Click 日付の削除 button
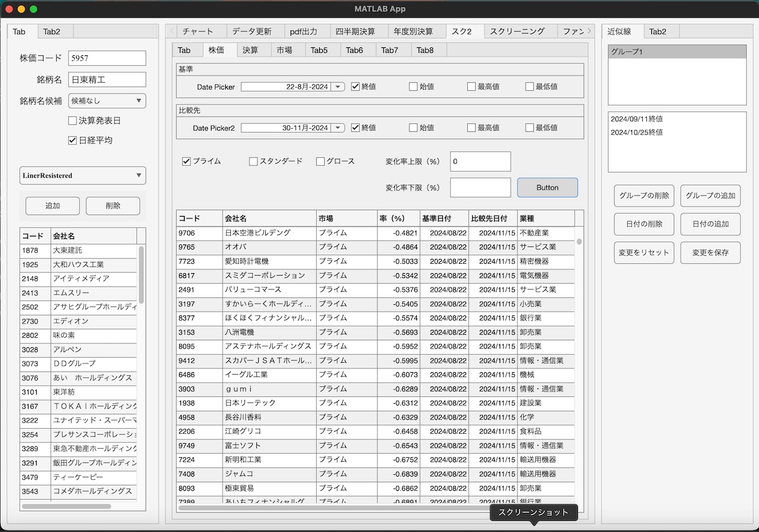The height and width of the screenshot is (532, 759). click(x=644, y=224)
